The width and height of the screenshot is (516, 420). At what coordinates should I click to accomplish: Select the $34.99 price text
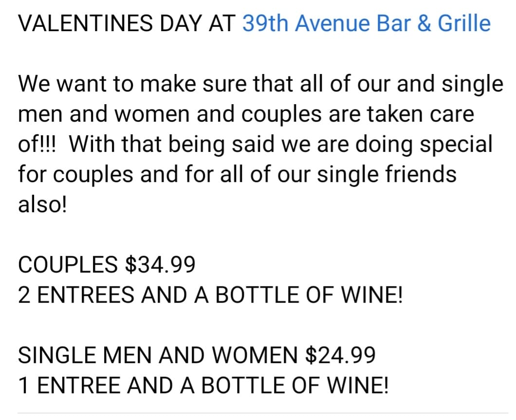(160, 264)
